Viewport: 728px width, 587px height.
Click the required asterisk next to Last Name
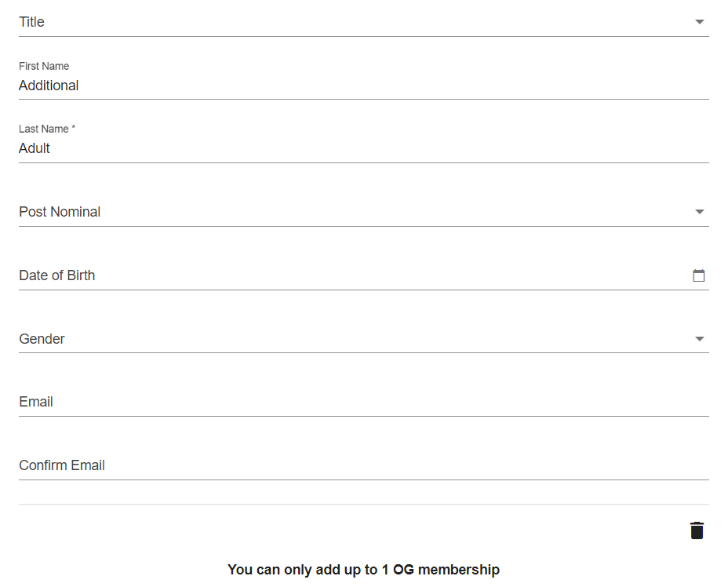[73, 128]
